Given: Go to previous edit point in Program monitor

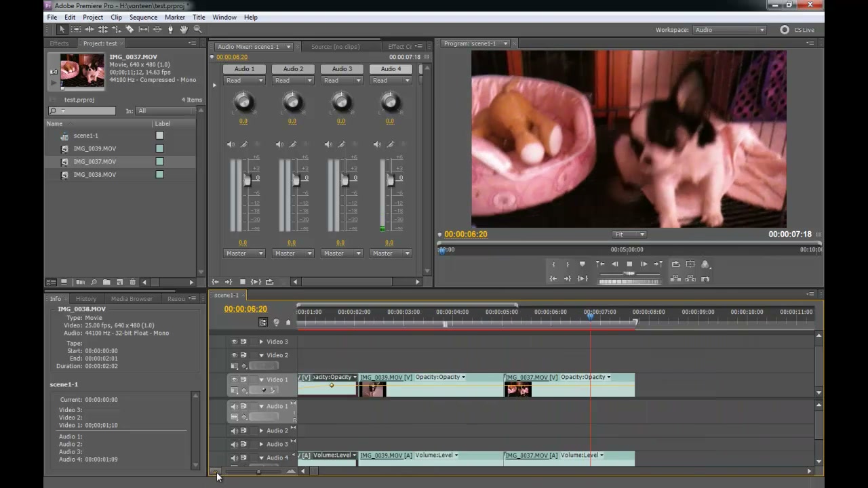Looking at the screenshot, I should tap(600, 264).
